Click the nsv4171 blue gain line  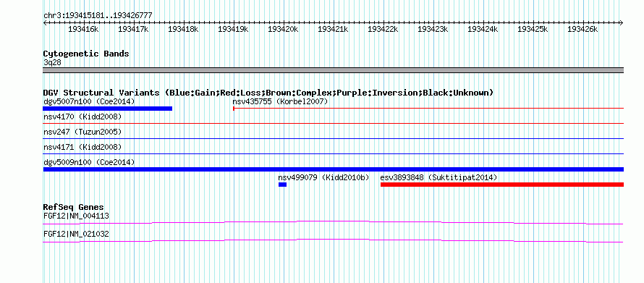point(334,153)
